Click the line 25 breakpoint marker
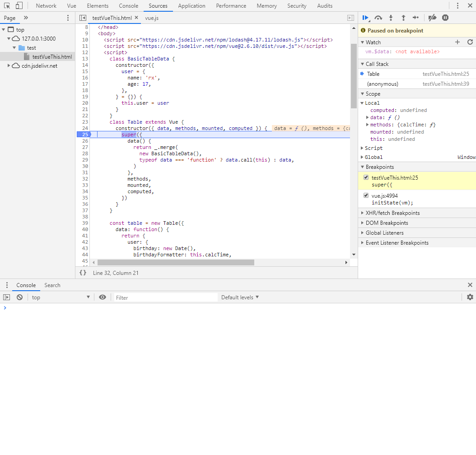Screen dimensions: 476x455 (84, 135)
